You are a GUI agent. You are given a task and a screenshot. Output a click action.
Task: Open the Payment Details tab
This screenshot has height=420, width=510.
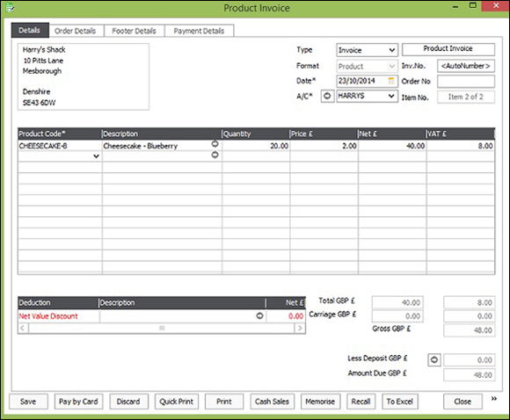tap(199, 31)
